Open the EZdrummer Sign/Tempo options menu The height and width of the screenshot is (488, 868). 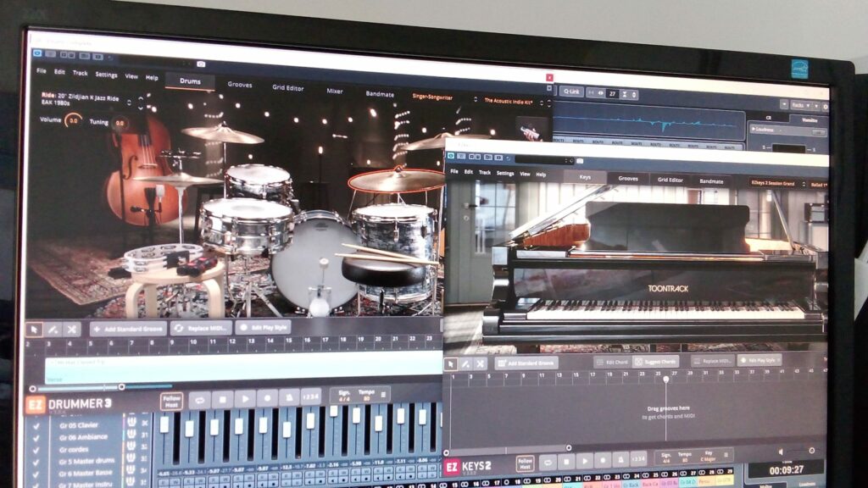pyautogui.click(x=383, y=395)
